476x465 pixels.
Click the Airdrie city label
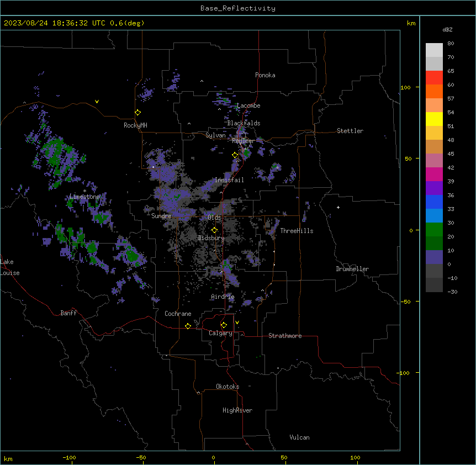(x=223, y=297)
